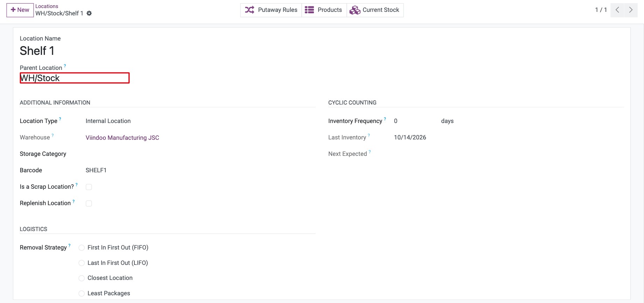Show help tooltip for Replenish Location
Screen dimensions: 644x303
[73, 201]
